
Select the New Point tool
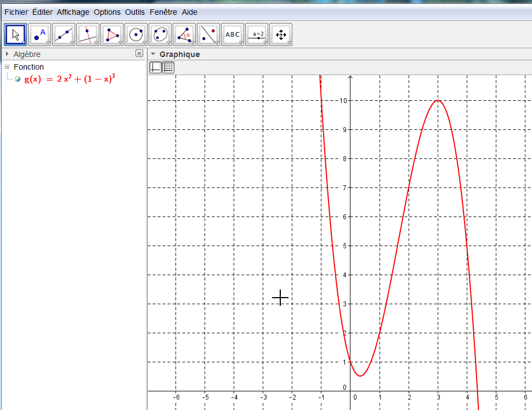click(39, 35)
